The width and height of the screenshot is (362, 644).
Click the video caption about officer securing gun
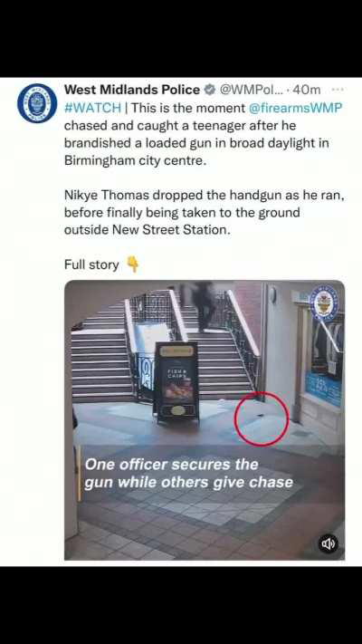pos(189,473)
